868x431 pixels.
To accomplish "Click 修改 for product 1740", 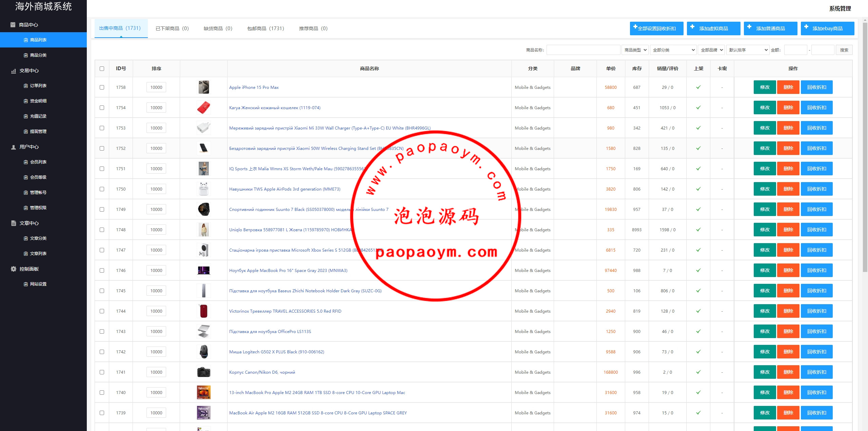I will tap(765, 392).
